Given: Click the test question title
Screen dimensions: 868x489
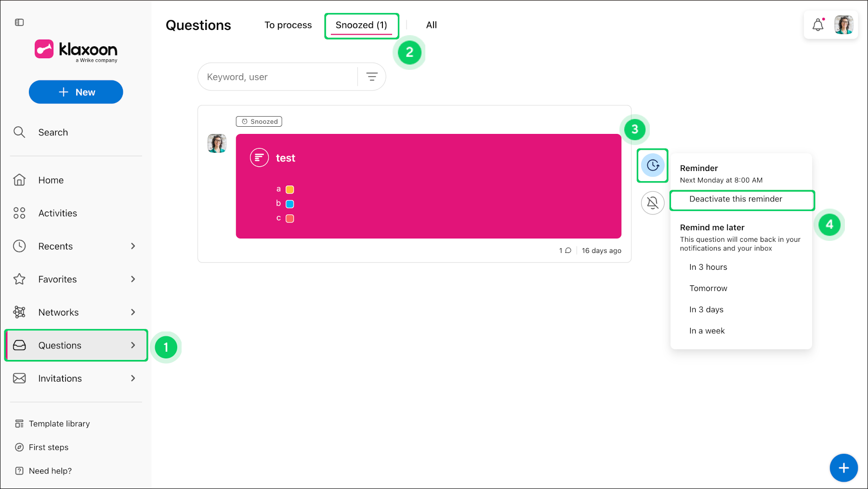Looking at the screenshot, I should [286, 158].
